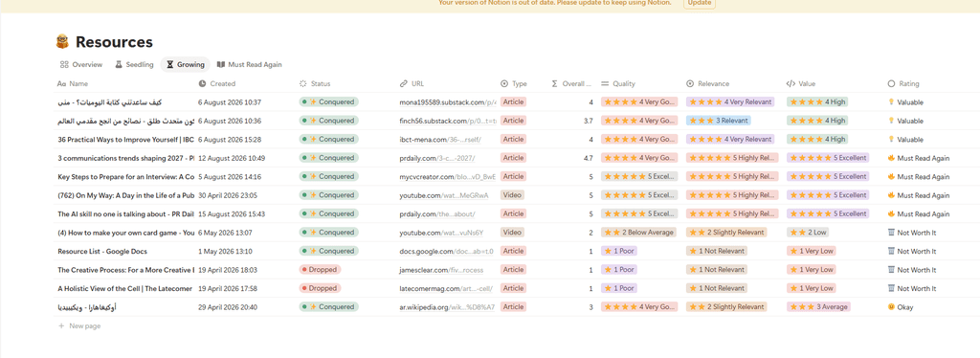Open the Type column header menu
Viewport: 980px width, 358px height.
click(514, 83)
